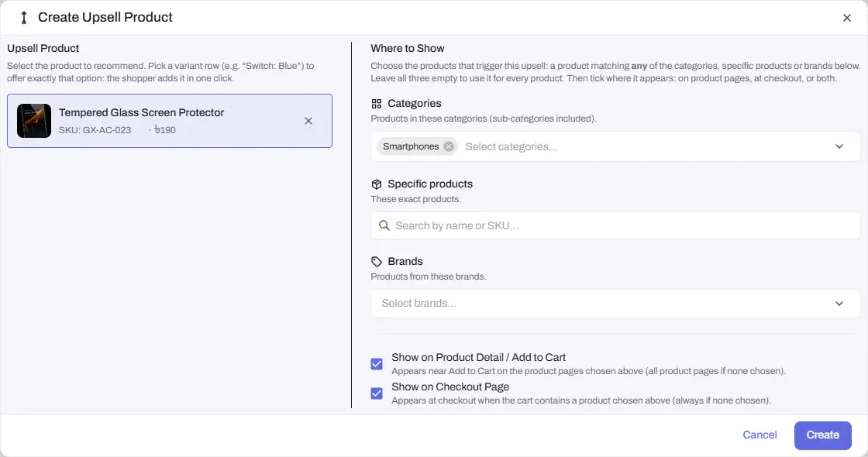The height and width of the screenshot is (457, 868).
Task: Click the Tempered Glass Screen Protector name
Action: tap(141, 112)
